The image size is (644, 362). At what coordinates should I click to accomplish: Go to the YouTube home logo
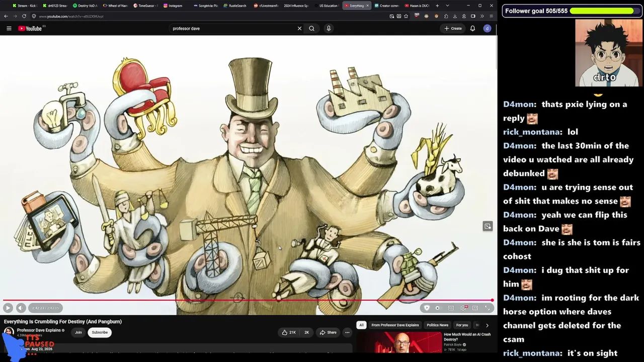coord(31,29)
